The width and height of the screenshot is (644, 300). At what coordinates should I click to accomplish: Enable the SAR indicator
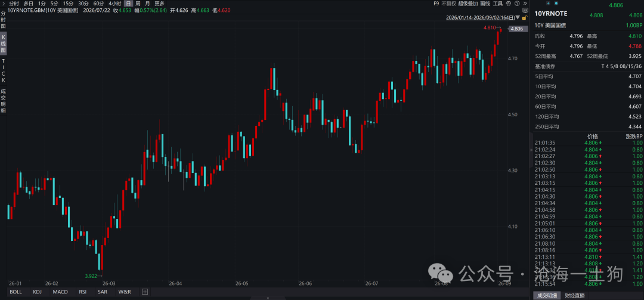click(x=102, y=292)
